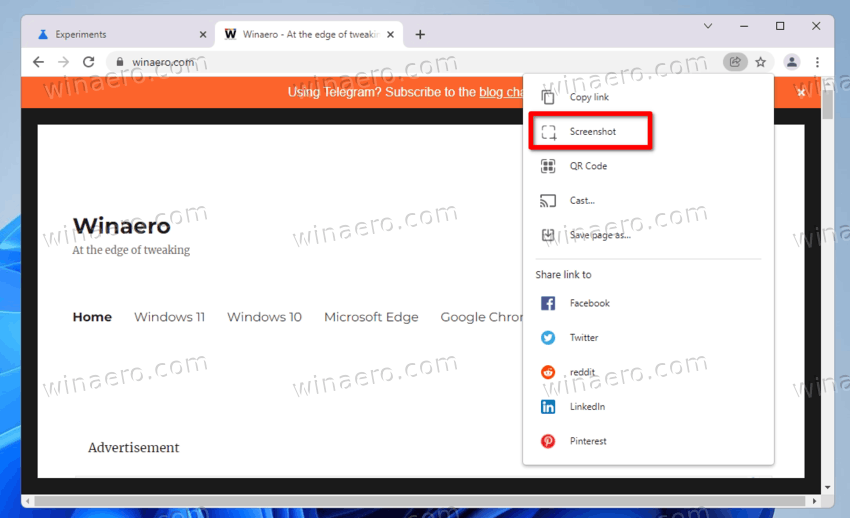Click the QR Code grid icon

(548, 166)
